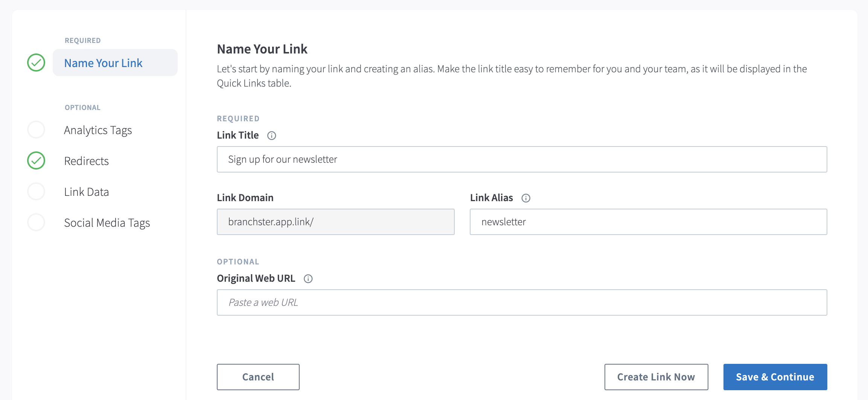Click the info icon beside Original Web URL
Image resolution: width=868 pixels, height=400 pixels.
308,279
